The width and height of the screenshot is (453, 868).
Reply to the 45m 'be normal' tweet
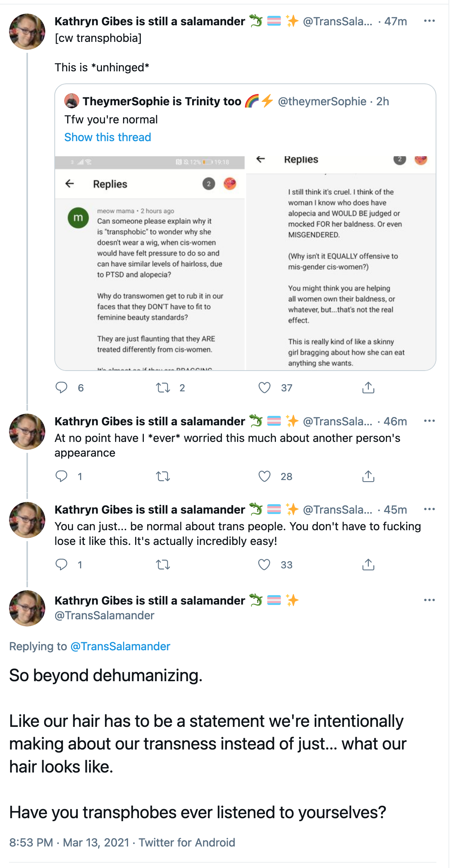coord(62,565)
